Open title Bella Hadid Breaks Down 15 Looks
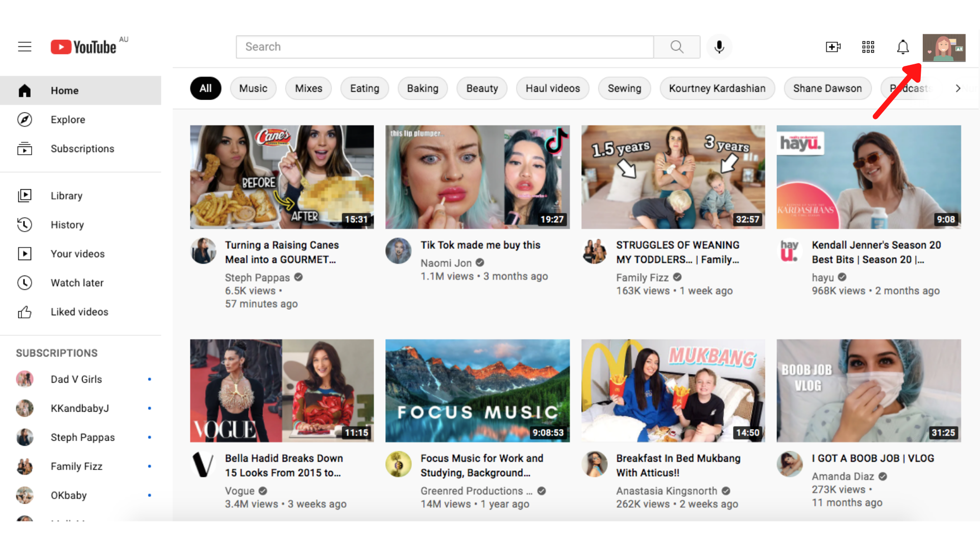This screenshot has width=980, height=551. point(284,466)
